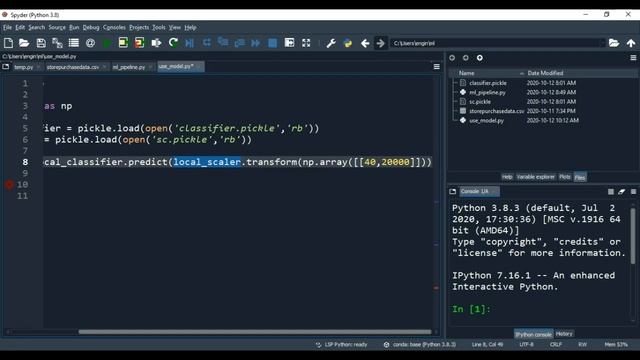Open file using the folder toolbar icon
Viewport: 640px width, 360px height.
click(24, 43)
